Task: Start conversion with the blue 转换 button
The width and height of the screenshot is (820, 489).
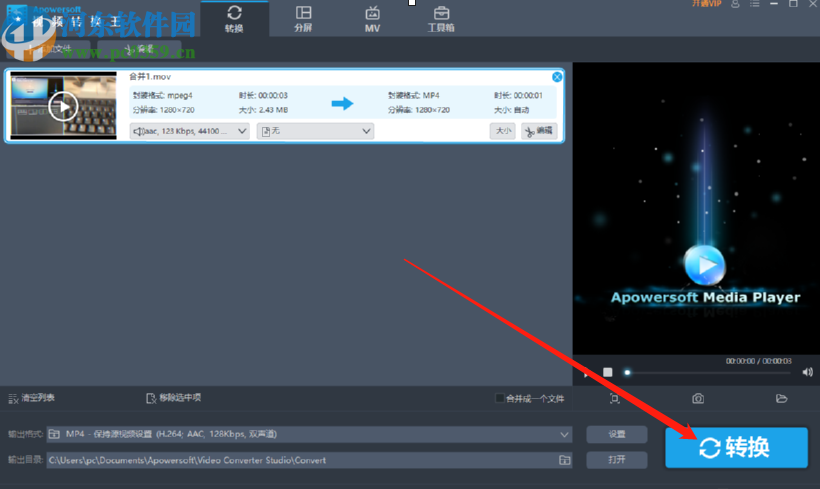Action: pyautogui.click(x=736, y=447)
